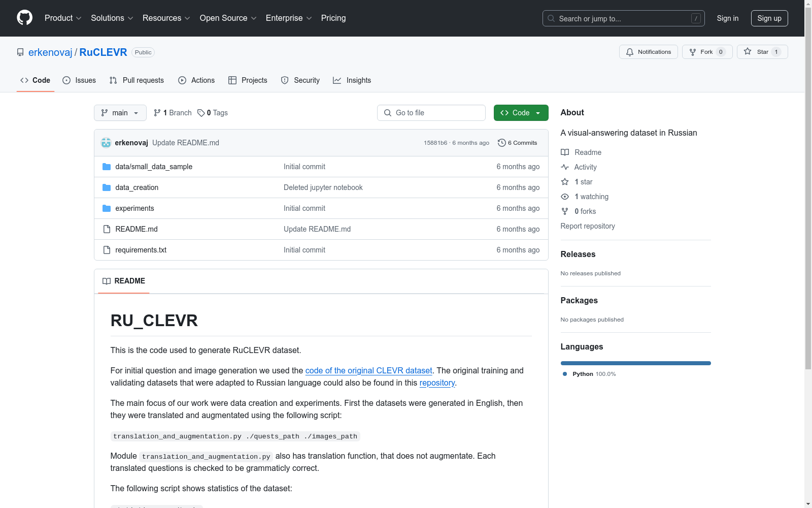Open the Actions tab

pyautogui.click(x=196, y=80)
